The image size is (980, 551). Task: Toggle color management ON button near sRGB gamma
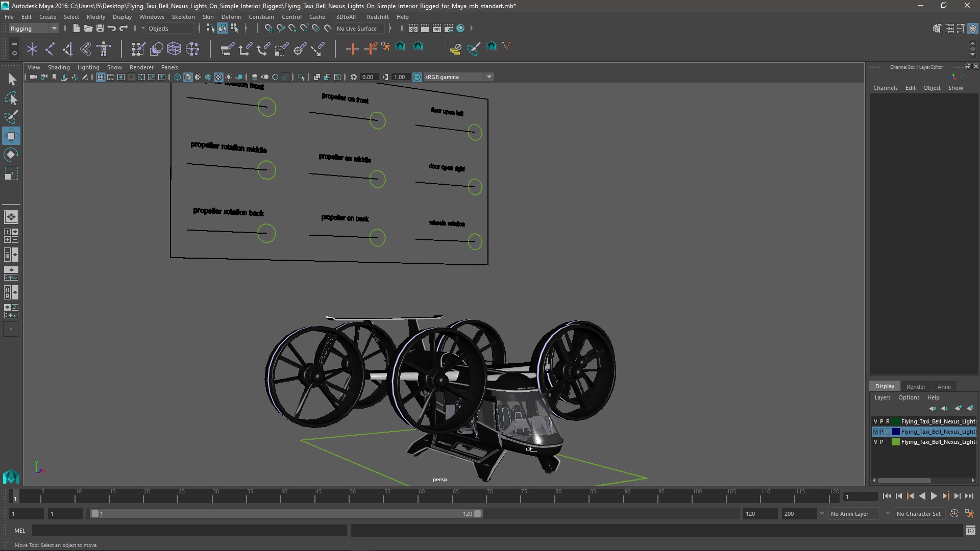417,77
